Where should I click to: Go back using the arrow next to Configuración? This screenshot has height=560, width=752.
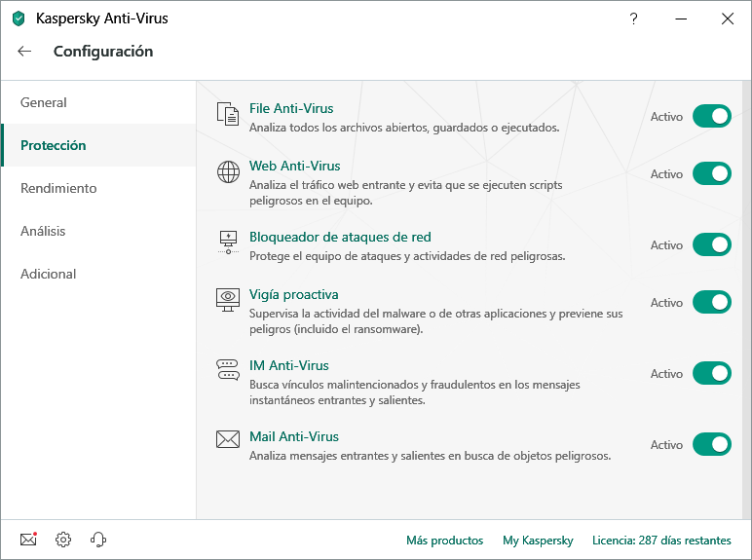tap(24, 52)
